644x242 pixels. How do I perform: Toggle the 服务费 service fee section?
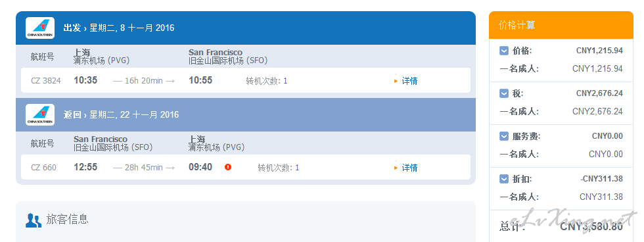(x=504, y=136)
